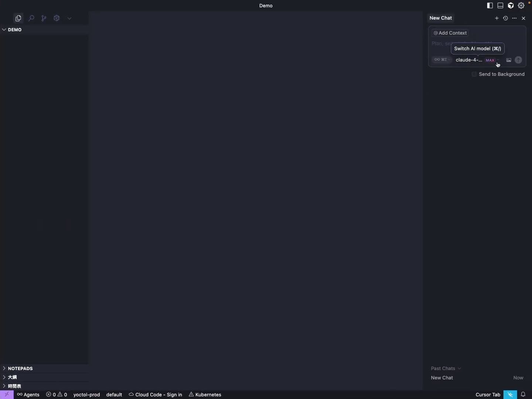Image resolution: width=532 pixels, height=399 pixels.
Task: Open the Source Control branch icon
Action: coord(44,18)
